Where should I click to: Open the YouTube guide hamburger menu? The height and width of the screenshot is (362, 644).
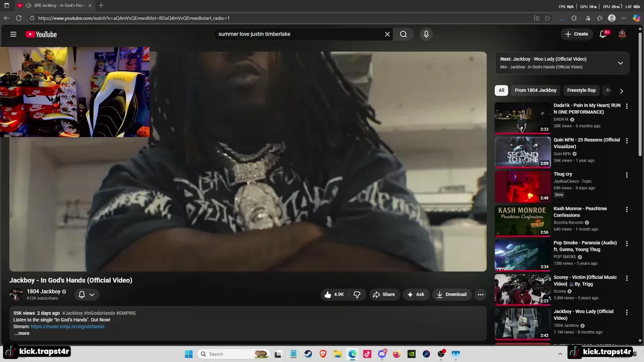click(x=14, y=34)
